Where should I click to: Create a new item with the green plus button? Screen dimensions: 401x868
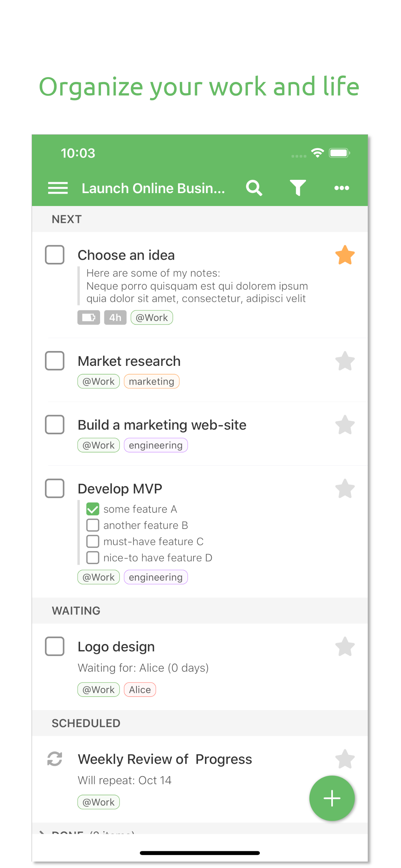click(332, 798)
